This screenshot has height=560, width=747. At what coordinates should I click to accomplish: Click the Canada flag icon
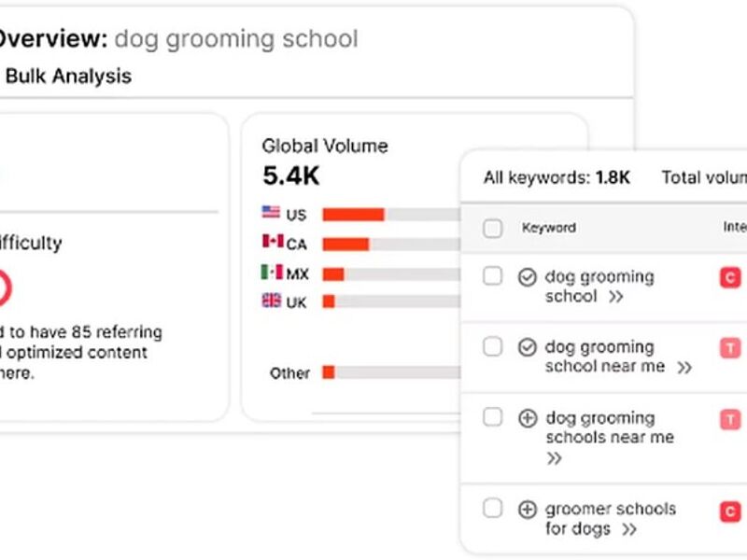coord(273,242)
